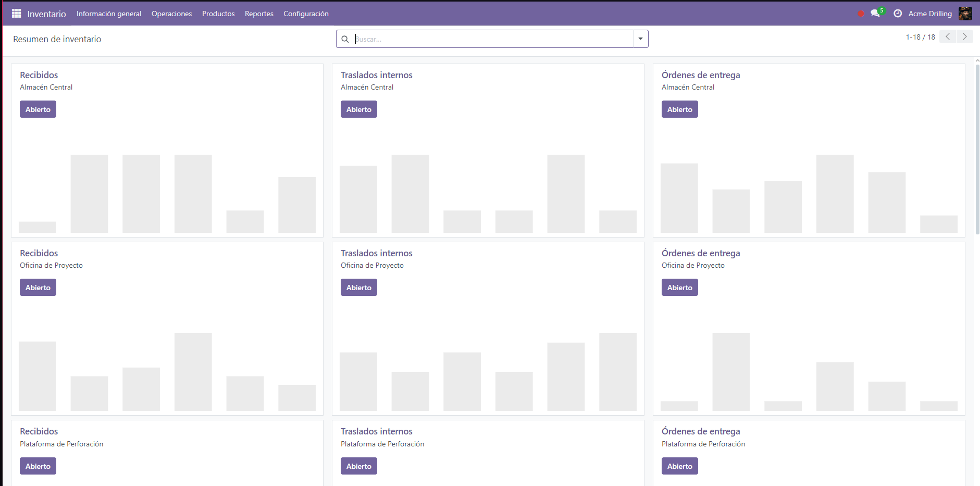This screenshot has width=980, height=486.
Task: Click Almacén Central subtitle under Recibidos
Action: pyautogui.click(x=46, y=87)
